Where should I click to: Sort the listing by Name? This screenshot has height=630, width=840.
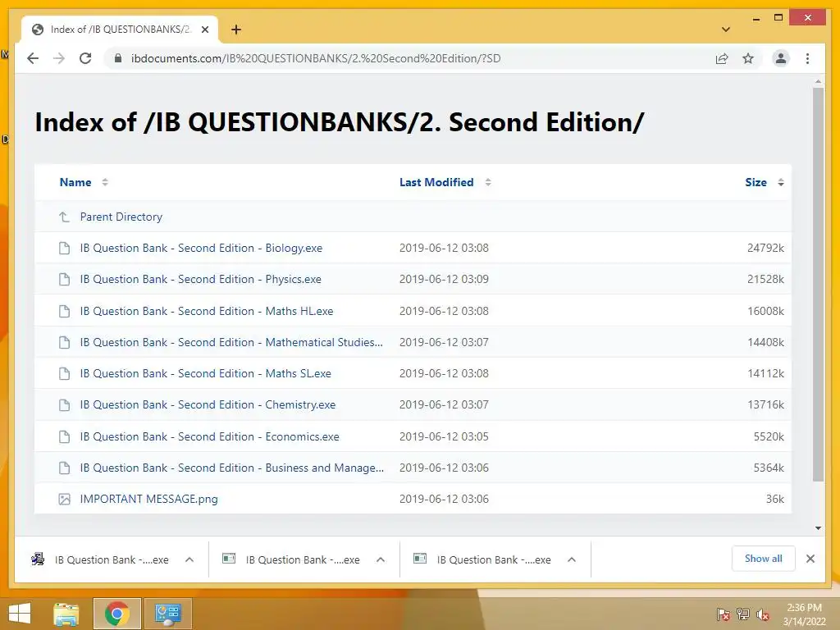pos(75,182)
